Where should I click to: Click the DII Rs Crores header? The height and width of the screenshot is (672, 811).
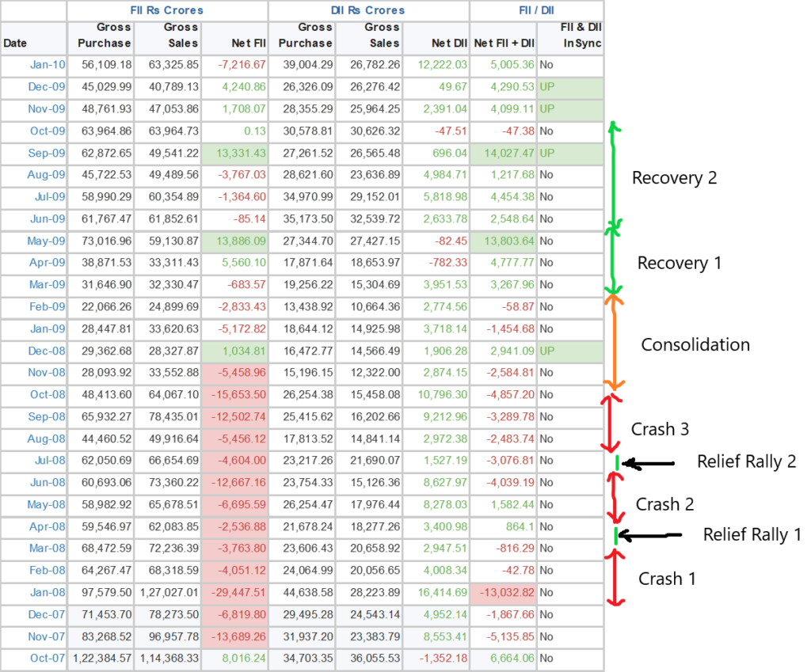click(x=368, y=10)
